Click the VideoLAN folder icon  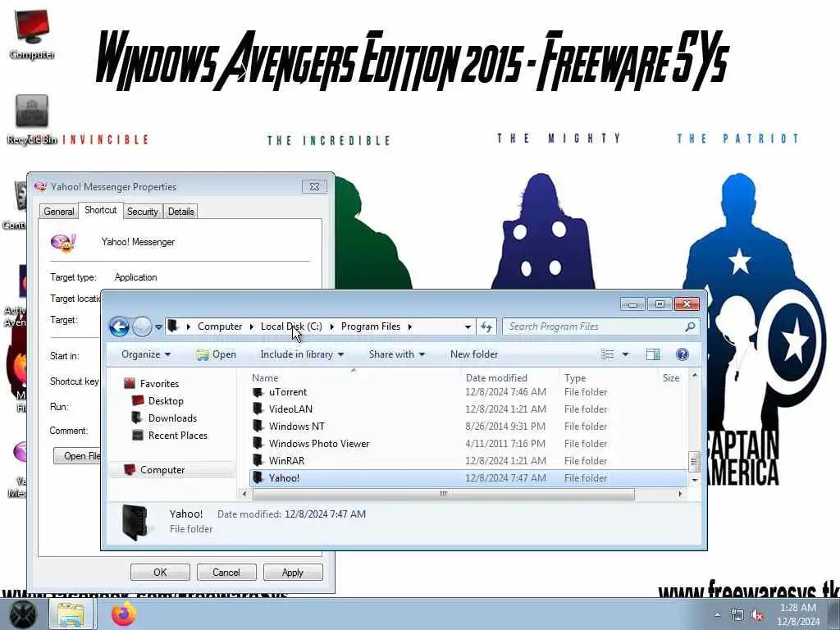click(258, 409)
